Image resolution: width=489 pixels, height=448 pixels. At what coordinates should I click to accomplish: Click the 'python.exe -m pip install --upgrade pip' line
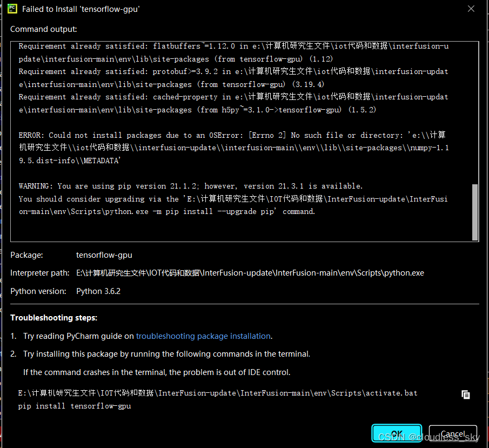tap(167, 211)
